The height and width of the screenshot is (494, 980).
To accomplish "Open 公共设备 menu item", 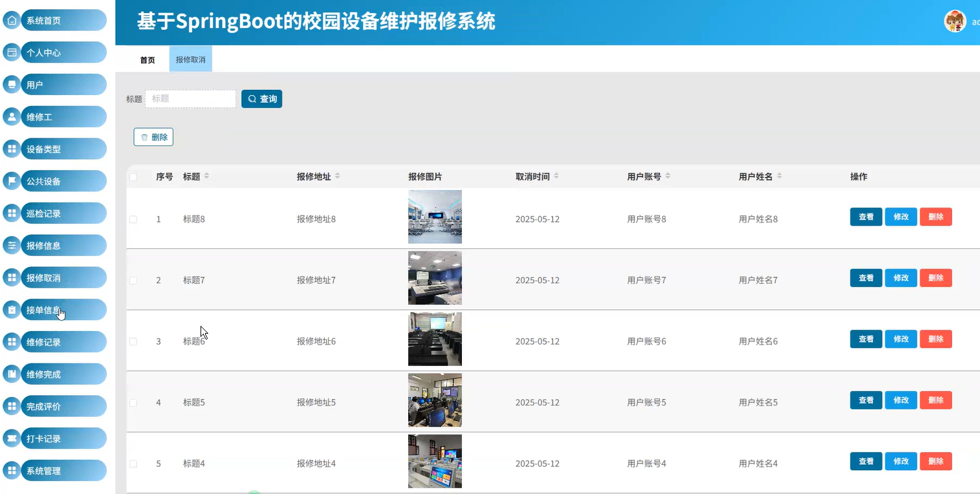I will (x=63, y=181).
